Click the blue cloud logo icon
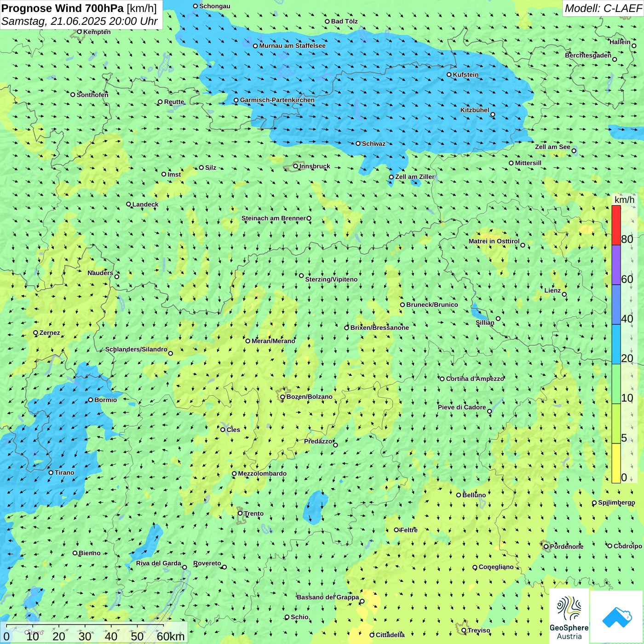 click(x=617, y=617)
